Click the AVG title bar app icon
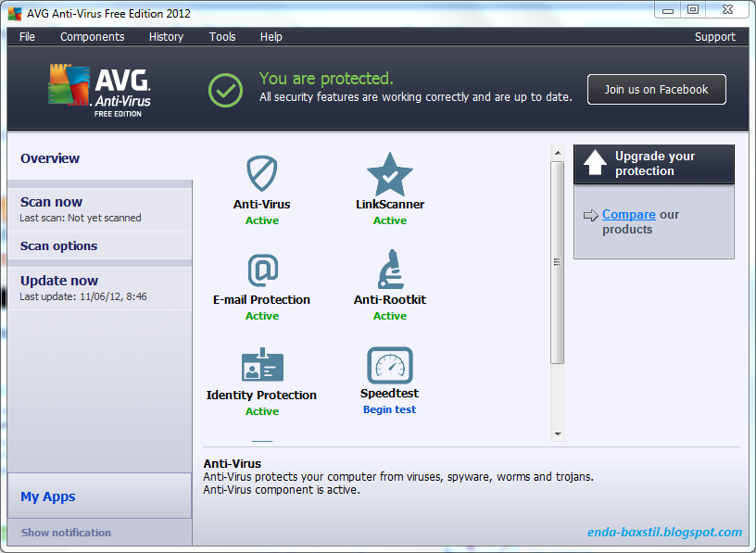This screenshot has width=756, height=553. (x=15, y=14)
